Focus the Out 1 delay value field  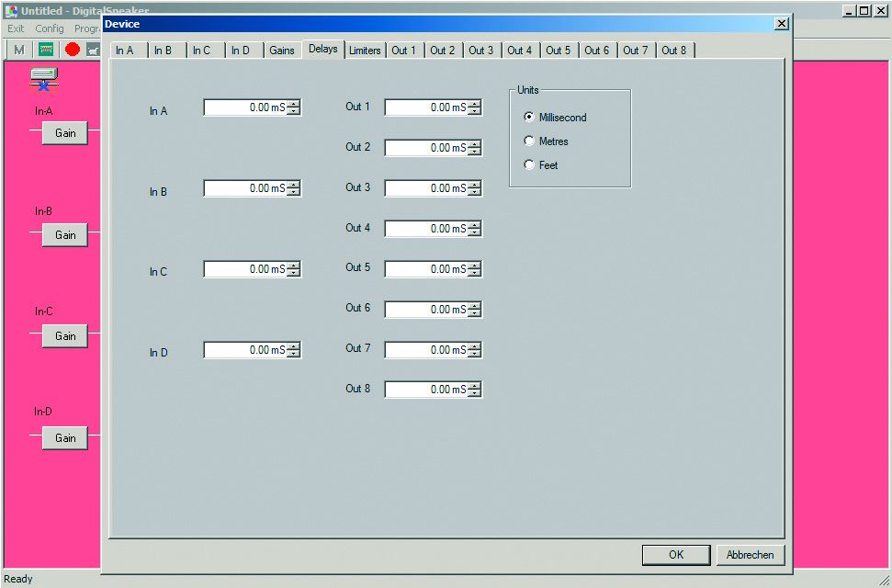coord(426,107)
